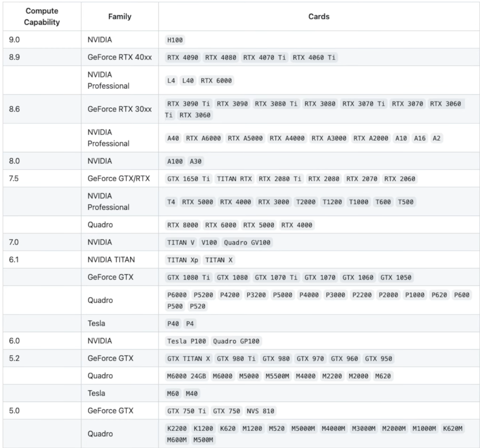
Task: Click the Compute Capability column header
Action: pos(42,17)
